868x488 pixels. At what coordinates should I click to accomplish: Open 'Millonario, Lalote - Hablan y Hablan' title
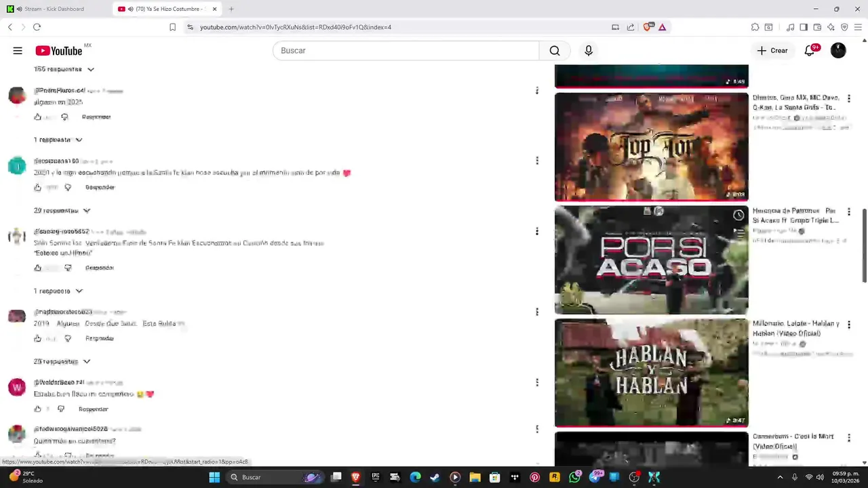point(796,329)
